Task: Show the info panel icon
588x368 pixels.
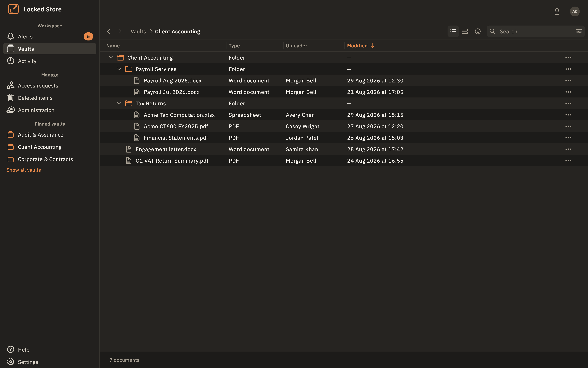Action: (x=478, y=31)
